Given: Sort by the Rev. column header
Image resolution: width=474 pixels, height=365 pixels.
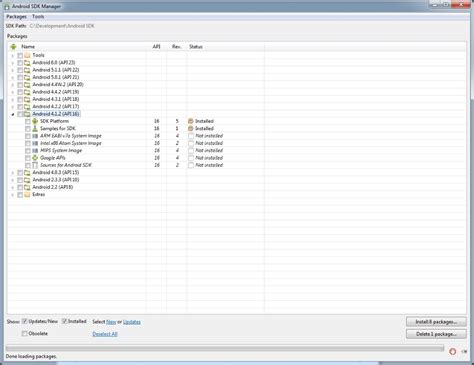Looking at the screenshot, I should click(x=177, y=47).
